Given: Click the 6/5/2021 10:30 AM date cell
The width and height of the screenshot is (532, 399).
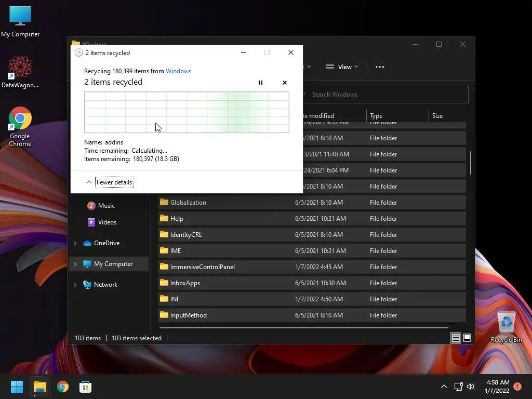Looking at the screenshot, I should tap(321, 283).
